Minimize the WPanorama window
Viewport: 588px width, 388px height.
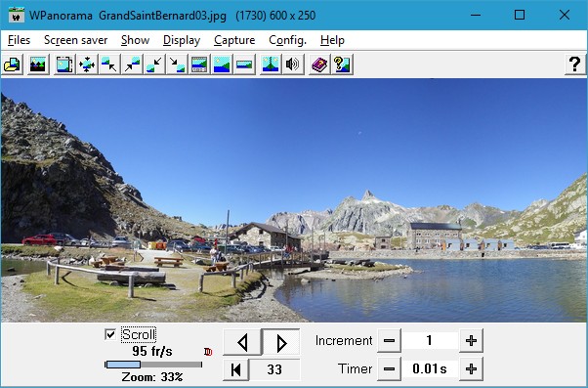point(476,15)
